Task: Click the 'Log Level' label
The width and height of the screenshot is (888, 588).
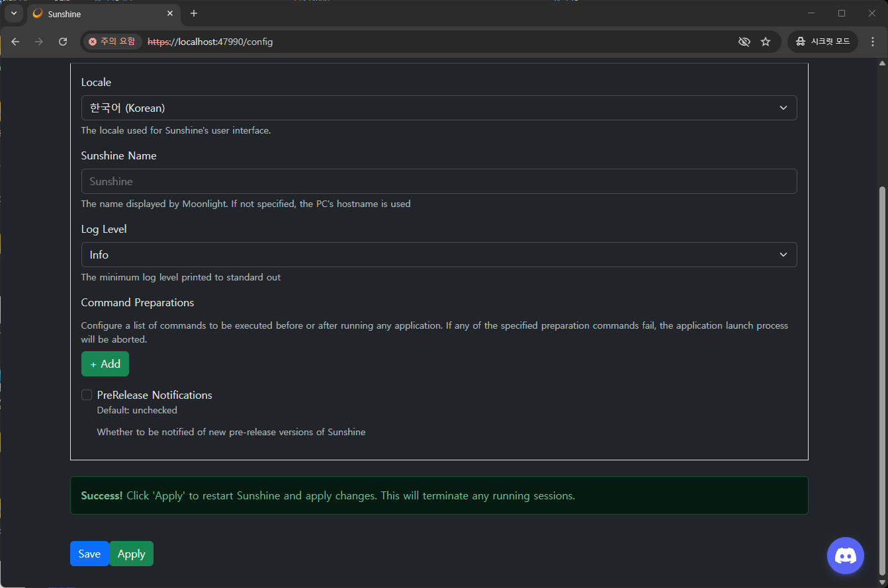Action: (x=104, y=229)
